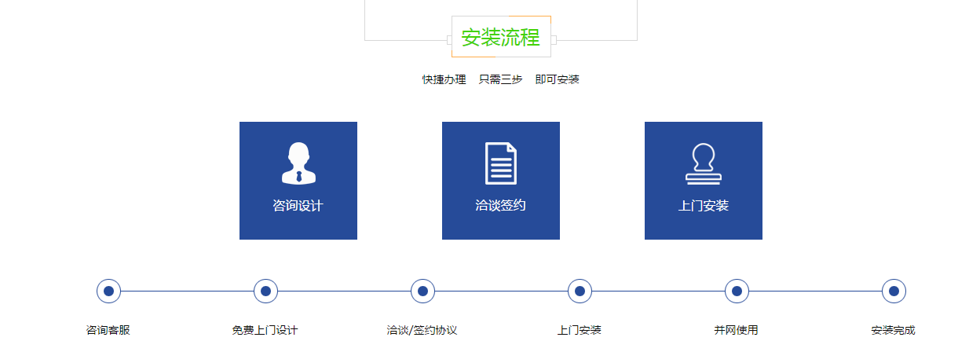980x352 pixels.
Task: Open the 免费上门设计 step label
Action: 265,331
